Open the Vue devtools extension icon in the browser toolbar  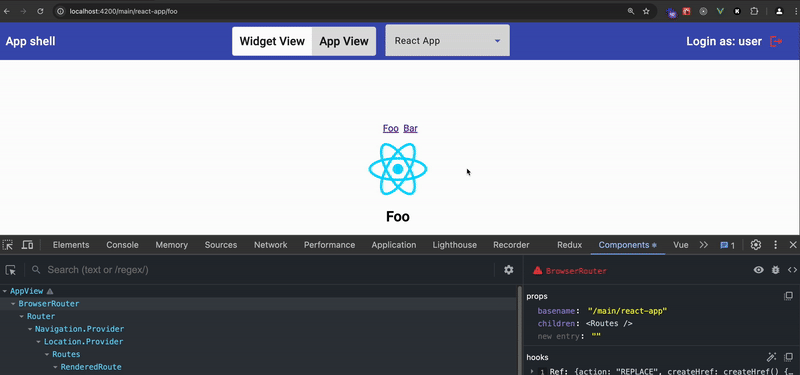click(720, 11)
